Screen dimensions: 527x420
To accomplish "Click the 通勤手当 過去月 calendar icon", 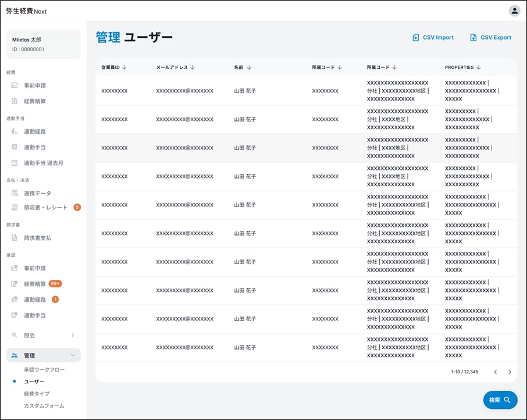I will (x=15, y=163).
